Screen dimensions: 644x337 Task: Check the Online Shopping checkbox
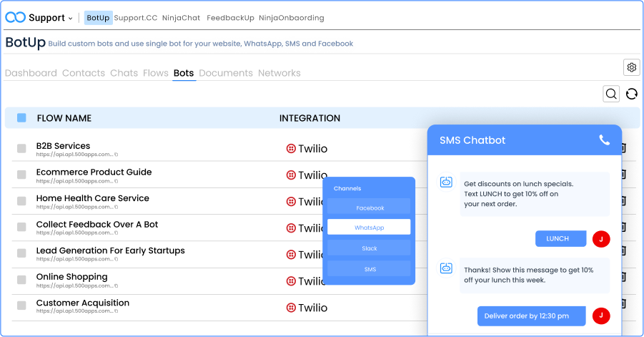pyautogui.click(x=21, y=280)
